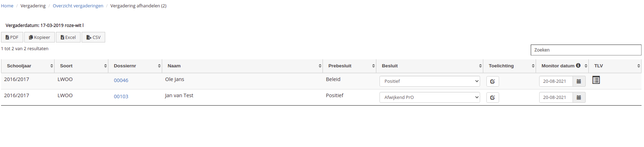644x147 pixels.
Task: Sort table by Naam column
Action: [242, 66]
